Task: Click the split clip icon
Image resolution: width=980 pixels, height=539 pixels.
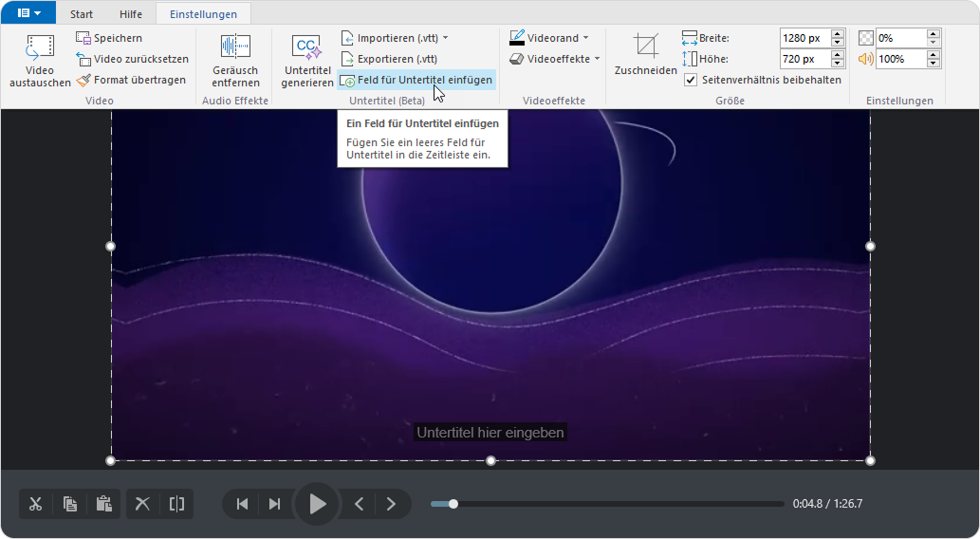Action: [176, 504]
